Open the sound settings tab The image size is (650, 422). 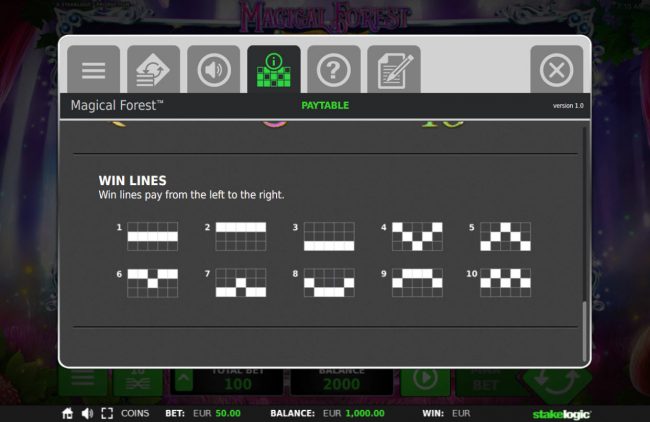click(x=213, y=69)
